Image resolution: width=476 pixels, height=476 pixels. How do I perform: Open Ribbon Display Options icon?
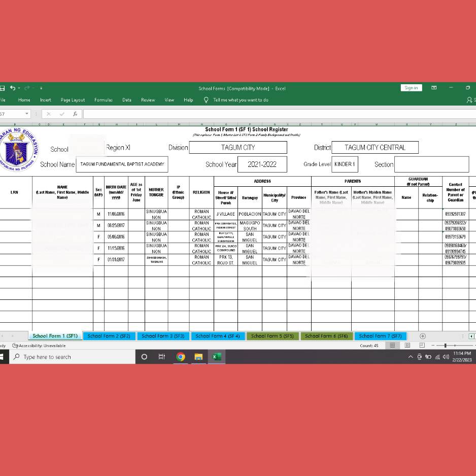coord(434,88)
